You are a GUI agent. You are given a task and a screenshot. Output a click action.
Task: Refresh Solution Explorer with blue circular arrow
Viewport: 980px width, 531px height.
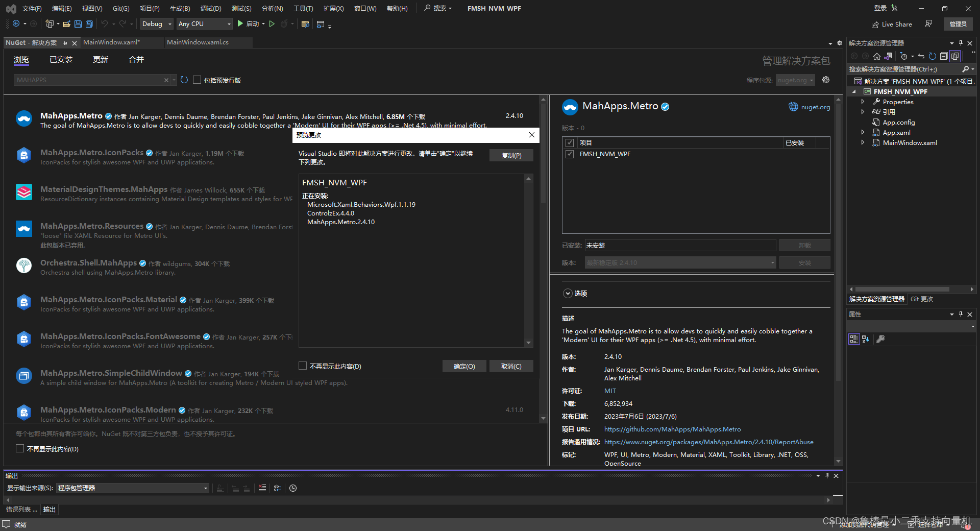click(933, 56)
